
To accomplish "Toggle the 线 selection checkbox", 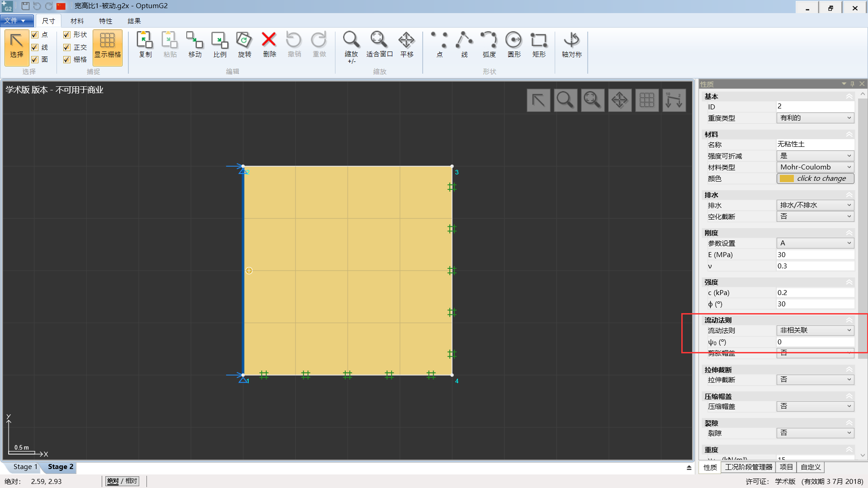I will (35, 47).
